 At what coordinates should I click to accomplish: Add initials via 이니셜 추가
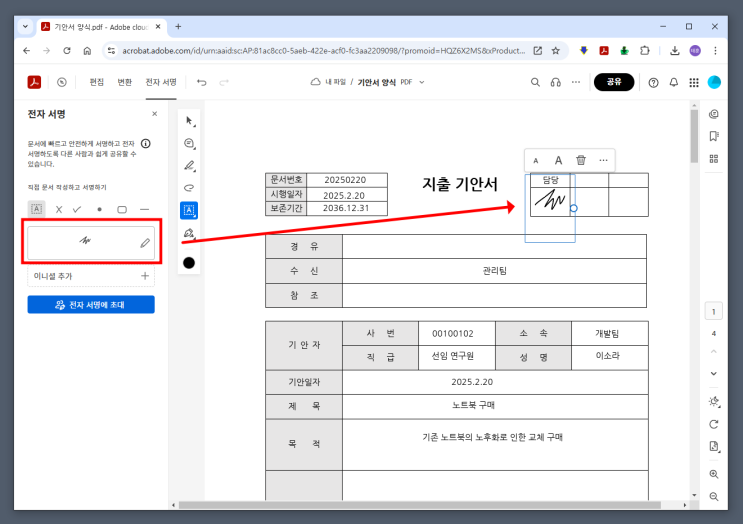(x=91, y=276)
